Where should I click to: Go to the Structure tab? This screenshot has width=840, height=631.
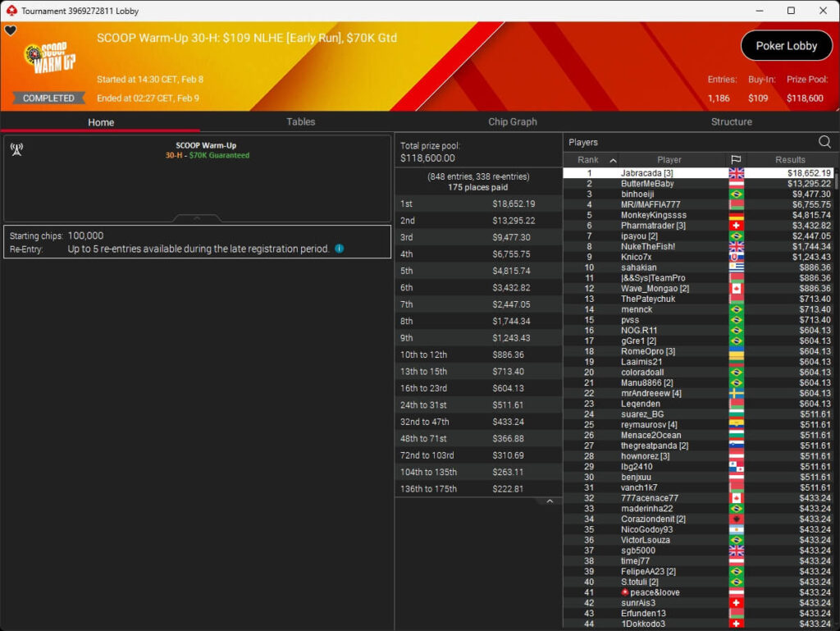click(731, 121)
